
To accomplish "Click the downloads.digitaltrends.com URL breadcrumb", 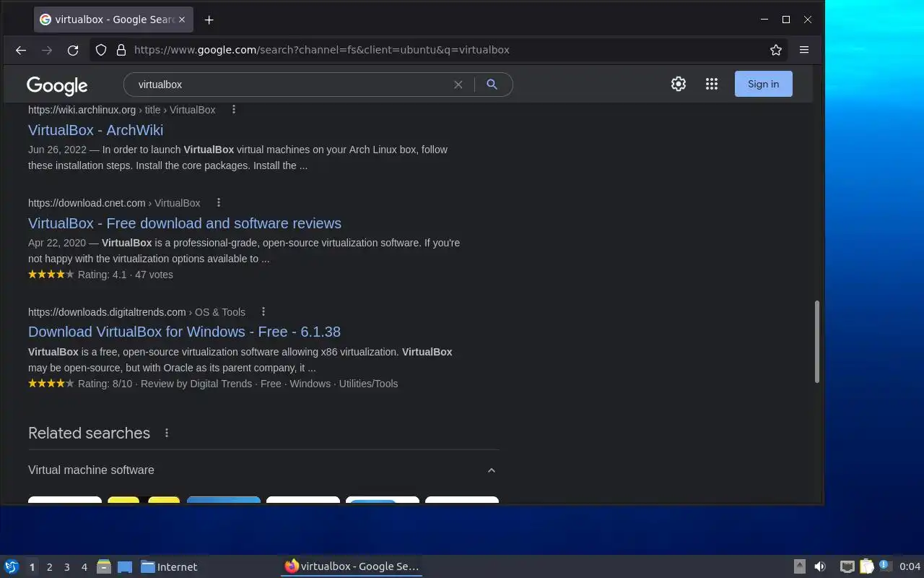I will click(x=136, y=312).
